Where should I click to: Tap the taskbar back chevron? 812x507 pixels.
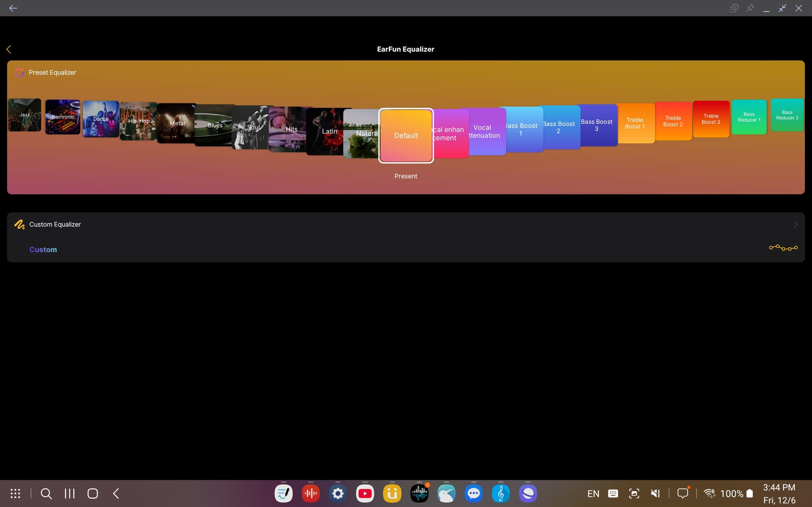[116, 494]
